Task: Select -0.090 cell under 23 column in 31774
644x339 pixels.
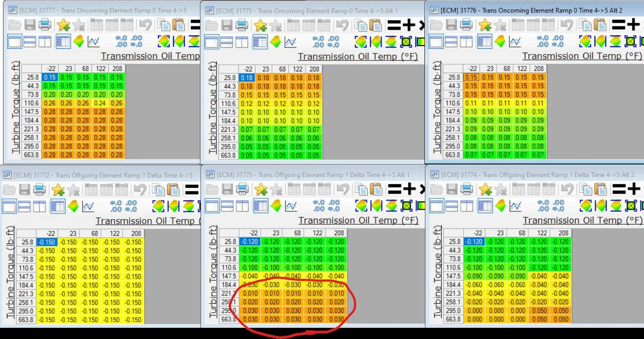Action: (x=496, y=276)
